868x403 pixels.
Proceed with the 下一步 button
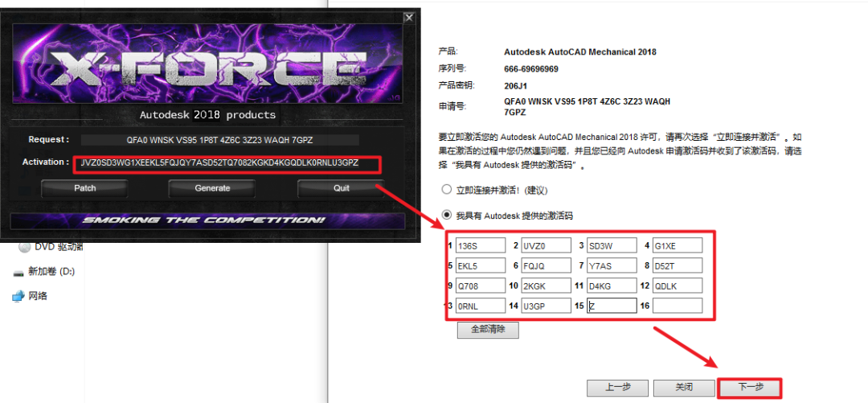click(749, 388)
